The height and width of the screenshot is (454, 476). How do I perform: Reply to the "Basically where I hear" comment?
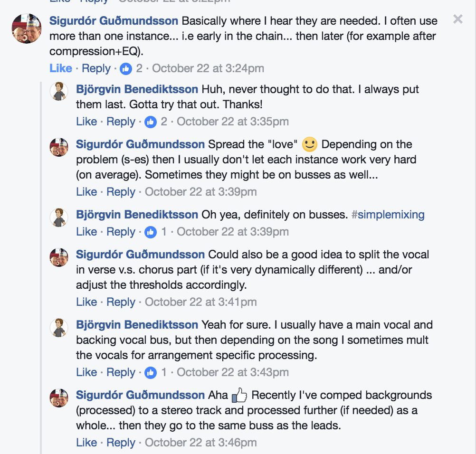96,68
